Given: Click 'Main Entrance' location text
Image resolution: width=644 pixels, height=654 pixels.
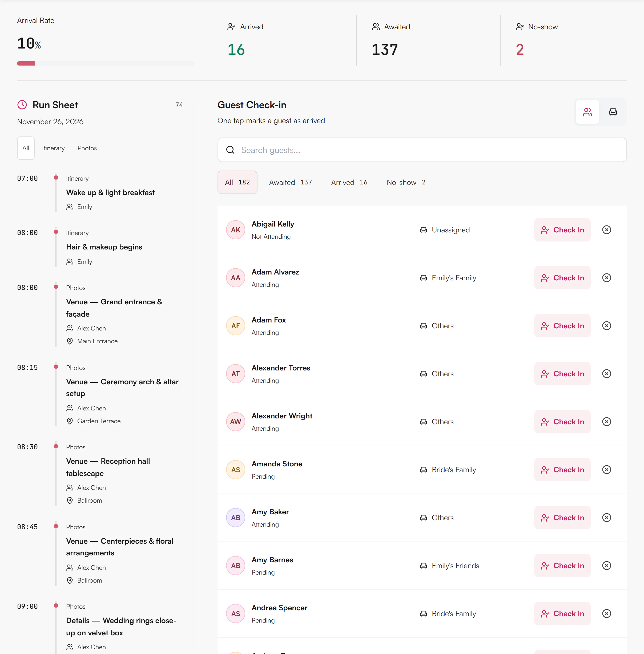Looking at the screenshot, I should [x=97, y=342].
